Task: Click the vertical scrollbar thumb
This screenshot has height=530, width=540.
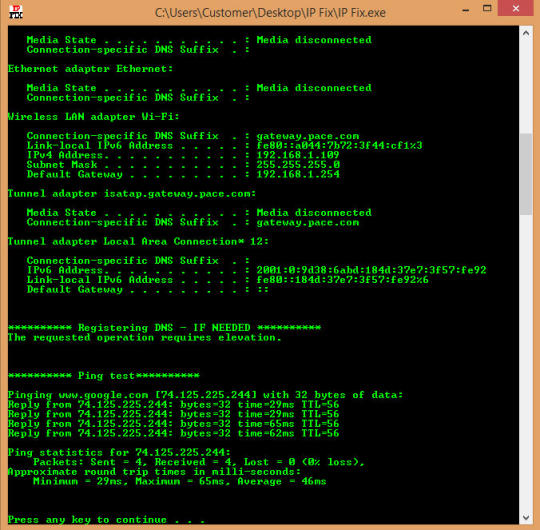Action: (x=526, y=174)
